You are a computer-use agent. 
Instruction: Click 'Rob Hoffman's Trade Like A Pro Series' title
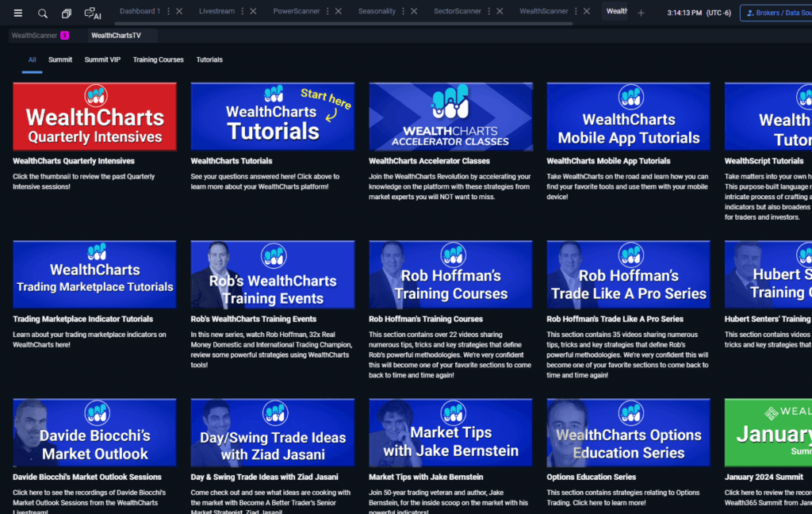tap(615, 319)
